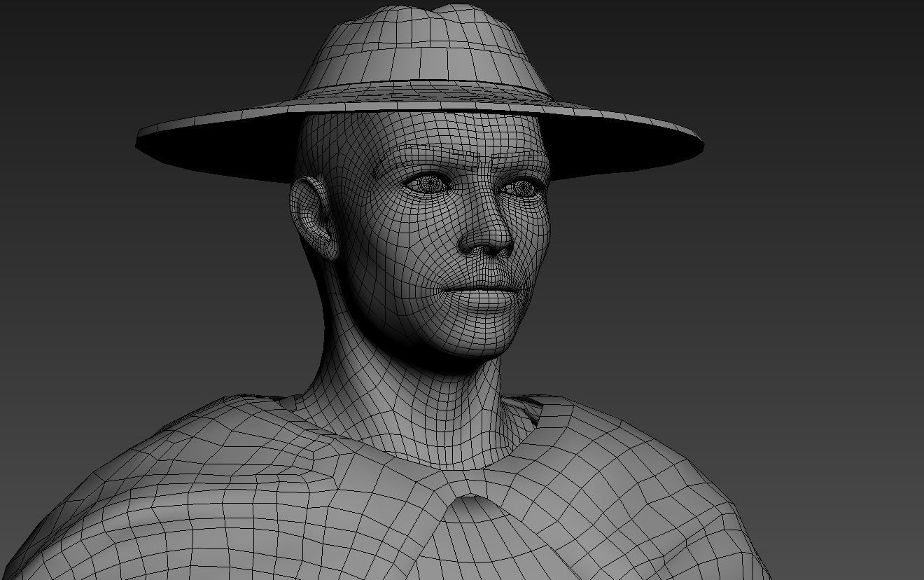Select the character's visible ear
This screenshot has width=924, height=580.
(314, 218)
